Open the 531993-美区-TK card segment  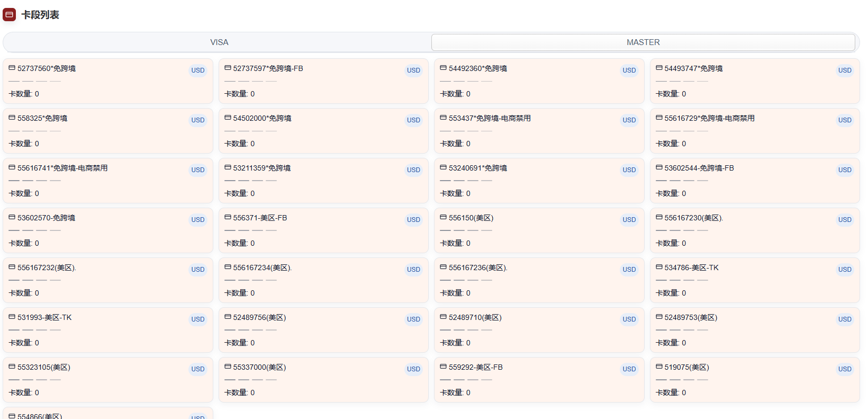(107, 330)
